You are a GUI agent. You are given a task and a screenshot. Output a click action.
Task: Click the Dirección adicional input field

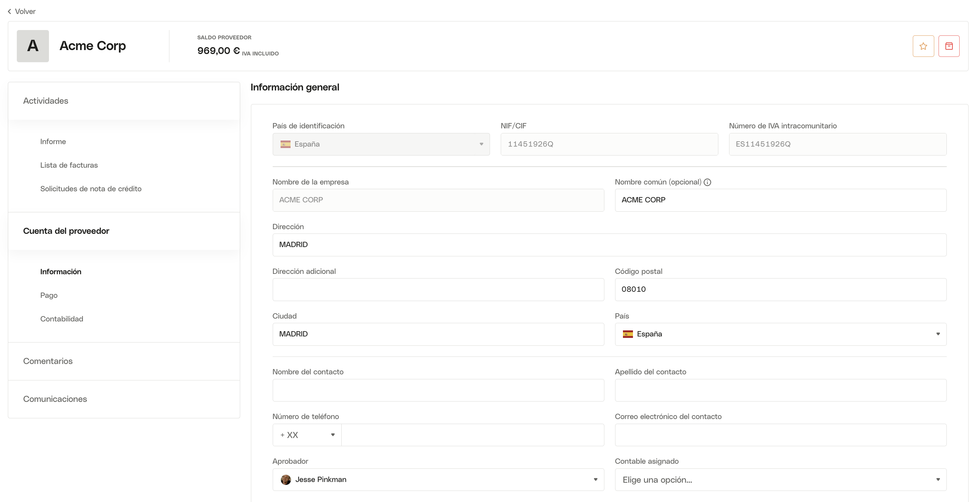pyautogui.click(x=438, y=290)
